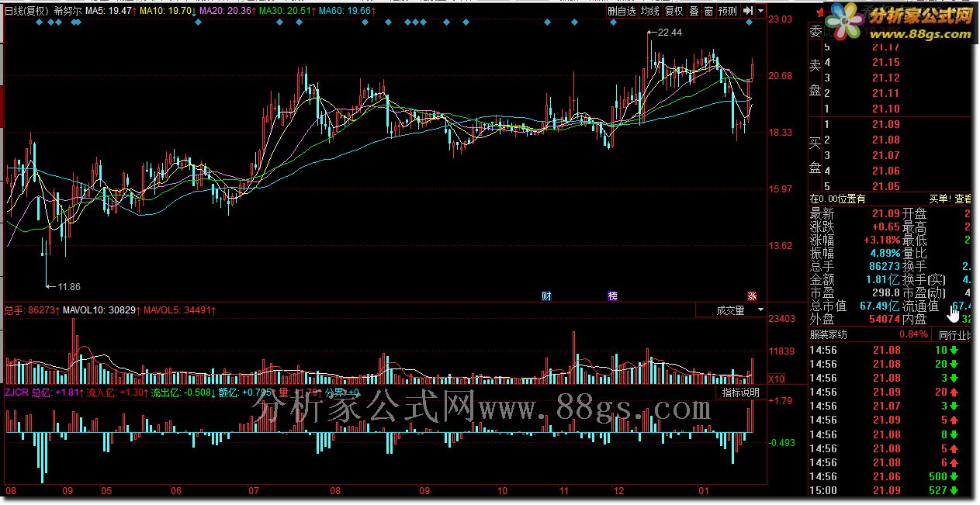980x505 pixels.
Task: Toggle the 复权 price adjustment button
Action: click(x=674, y=12)
